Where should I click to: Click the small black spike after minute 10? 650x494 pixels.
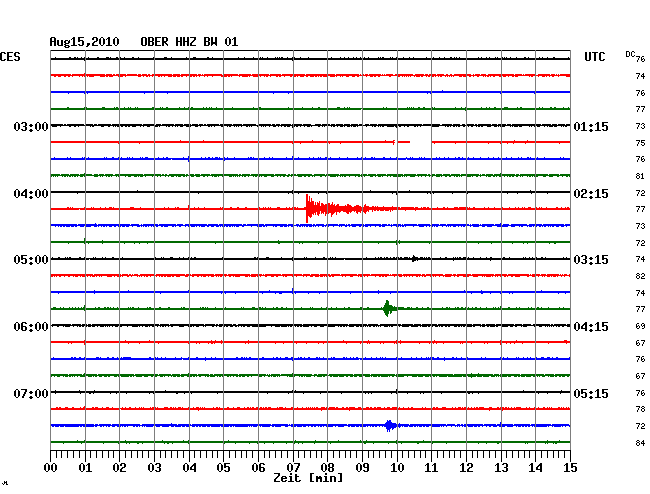(414, 259)
